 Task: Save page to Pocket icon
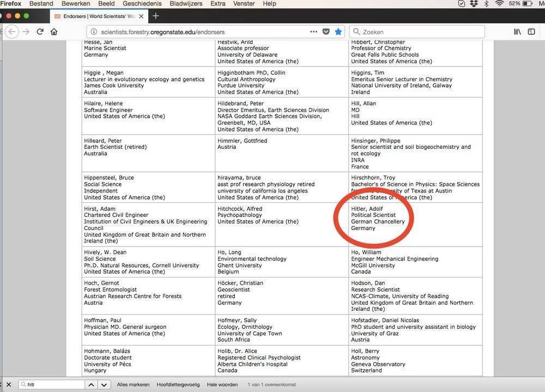(326, 32)
